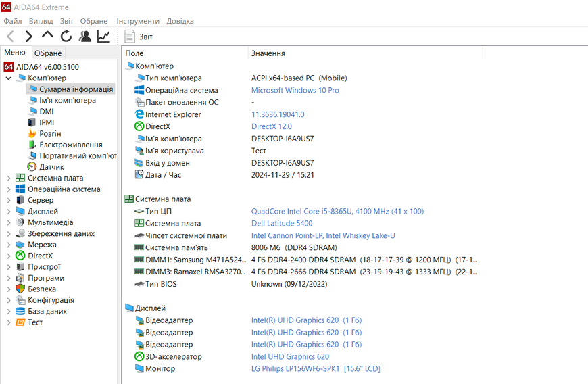Open the Dell Latitude 5400 link
Image resolution: width=588 pixels, height=384 pixels.
tap(282, 224)
